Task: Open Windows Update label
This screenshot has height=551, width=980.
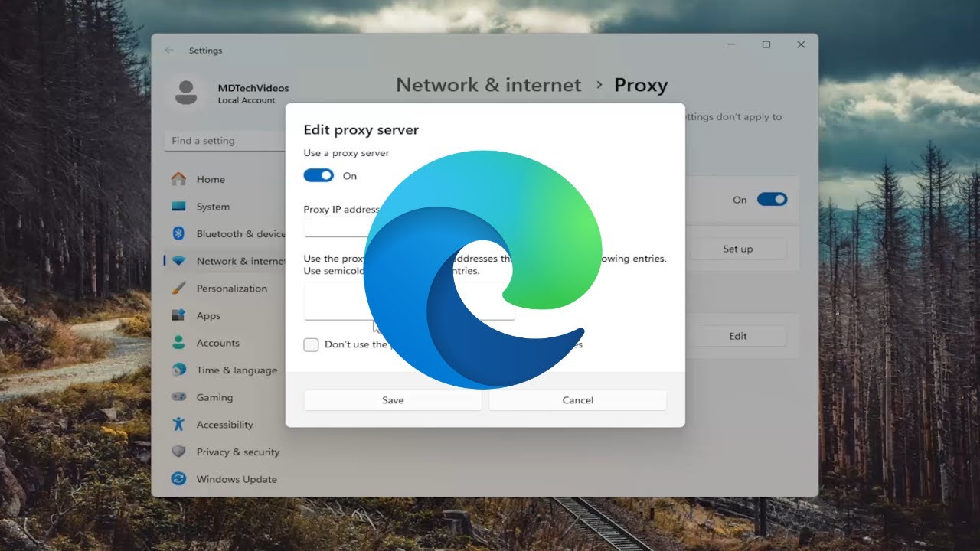Action: [x=237, y=479]
